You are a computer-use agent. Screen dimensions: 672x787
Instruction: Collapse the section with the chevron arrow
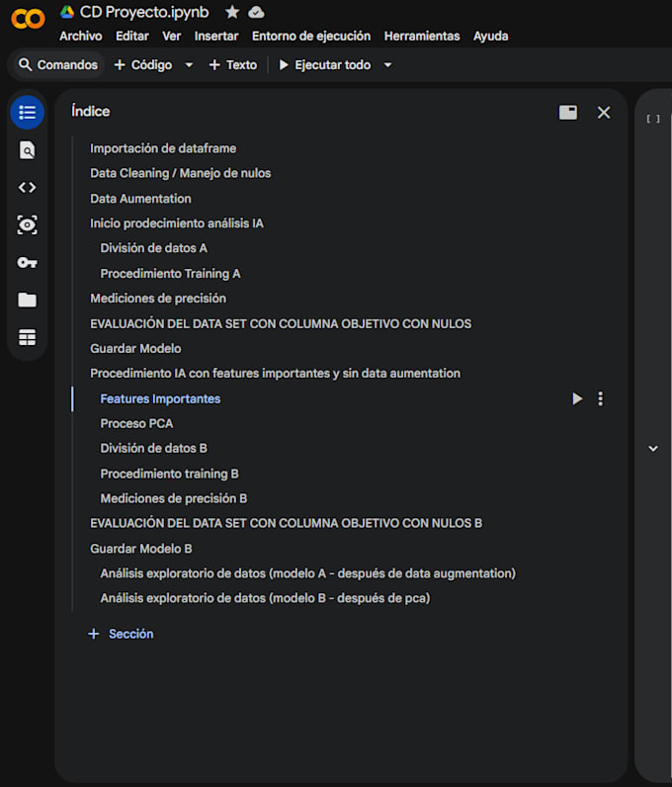coord(653,448)
